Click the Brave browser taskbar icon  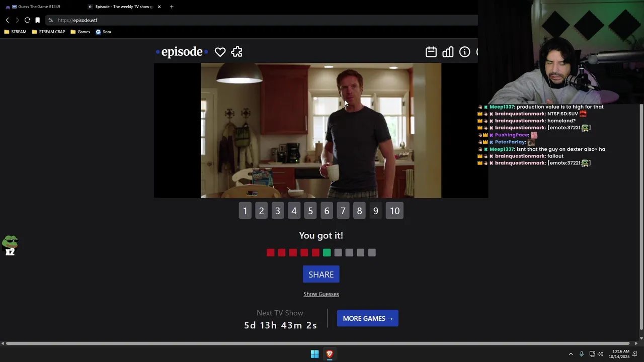(x=330, y=354)
